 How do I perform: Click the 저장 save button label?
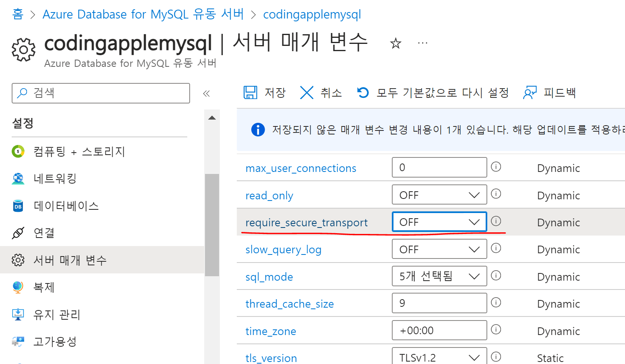click(x=275, y=93)
